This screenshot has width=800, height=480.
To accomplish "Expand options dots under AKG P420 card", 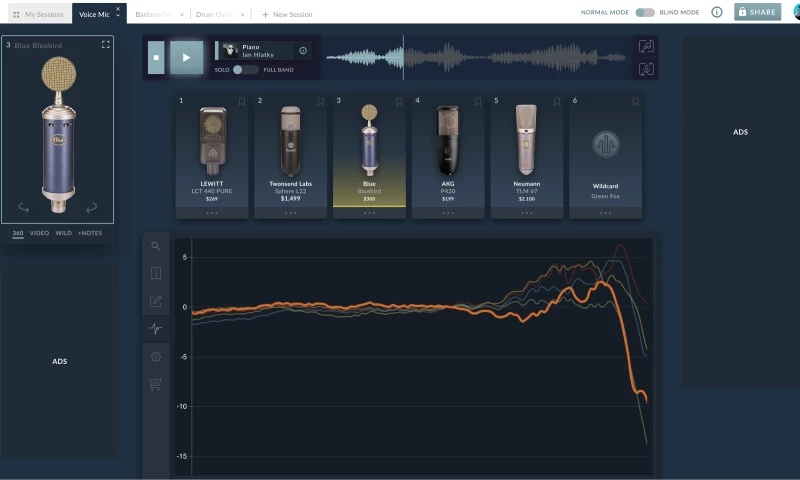I will (x=448, y=213).
